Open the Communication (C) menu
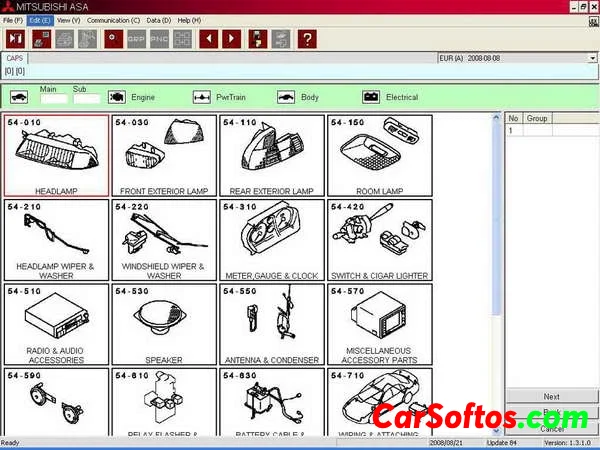600x450 pixels. pos(113,20)
